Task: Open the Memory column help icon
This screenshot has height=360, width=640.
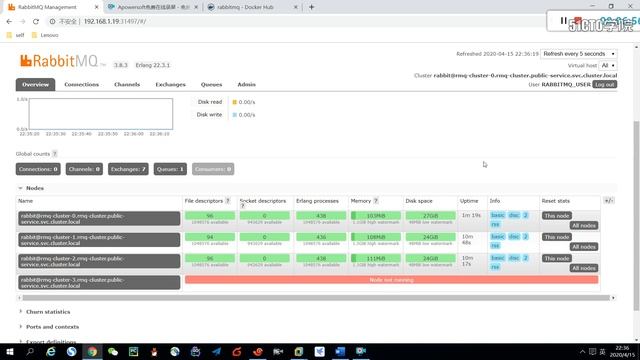Action: pos(376,201)
